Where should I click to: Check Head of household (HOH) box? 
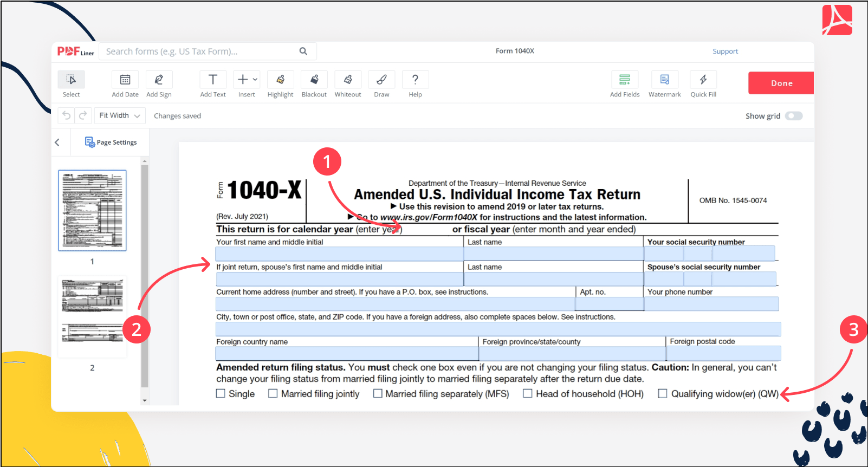[x=528, y=394]
